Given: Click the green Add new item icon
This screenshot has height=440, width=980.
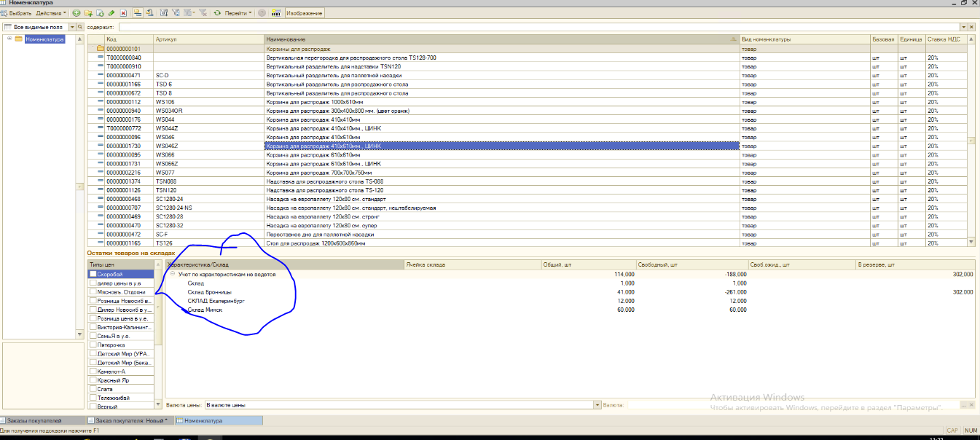Looking at the screenshot, I should click(x=77, y=13).
